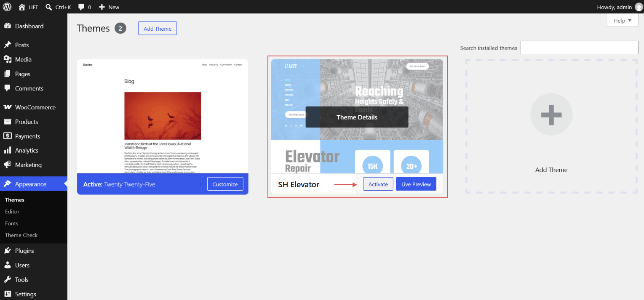Click the Posts pushpin icon
644x300 pixels.
pos(8,45)
